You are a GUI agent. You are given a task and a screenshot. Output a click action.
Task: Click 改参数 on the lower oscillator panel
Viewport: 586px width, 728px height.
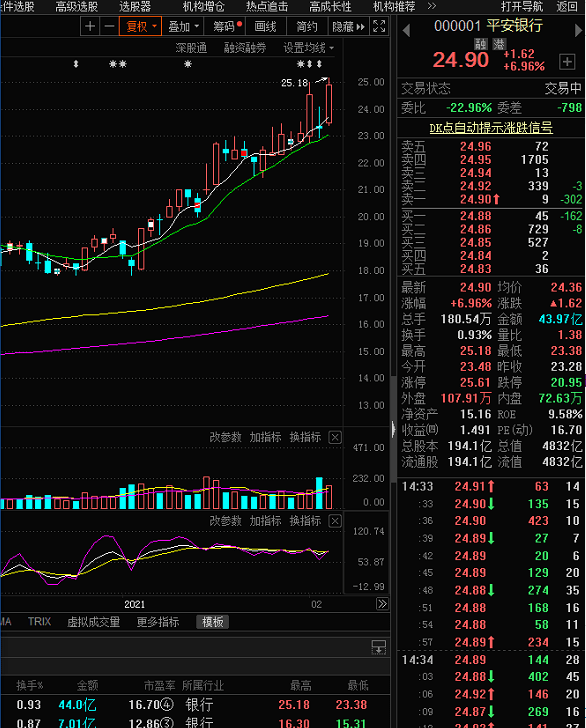coord(225,521)
